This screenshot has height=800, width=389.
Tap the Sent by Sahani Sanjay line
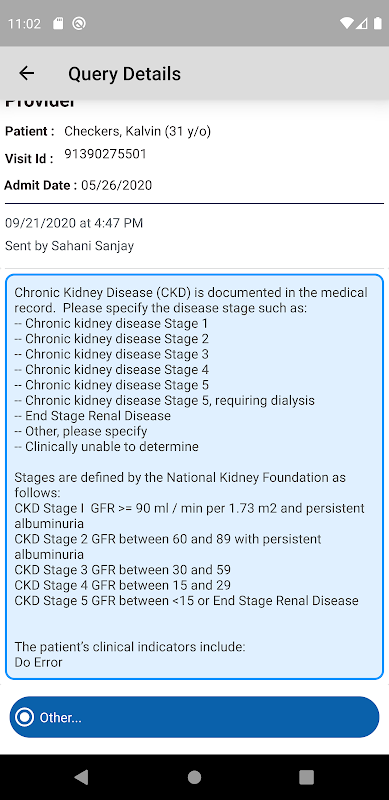point(69,246)
